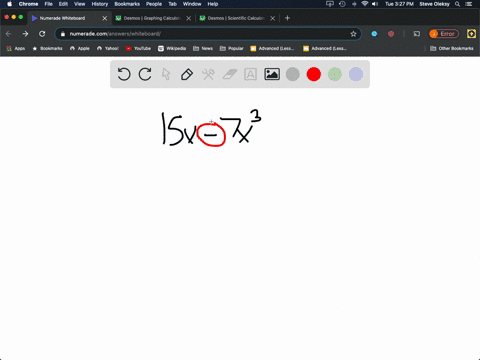Insert an image into whiteboard

[272, 74]
